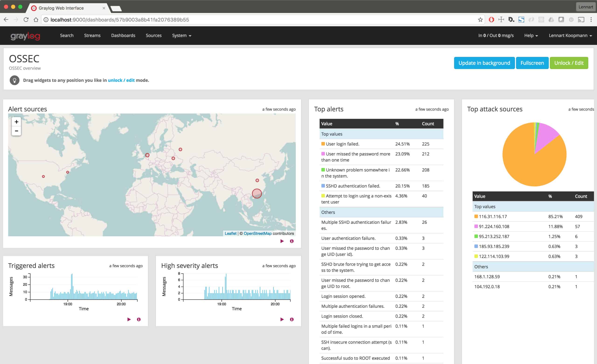Click the Multiple authentication failures. row
This screenshot has height=364, width=597.
pyautogui.click(x=381, y=306)
